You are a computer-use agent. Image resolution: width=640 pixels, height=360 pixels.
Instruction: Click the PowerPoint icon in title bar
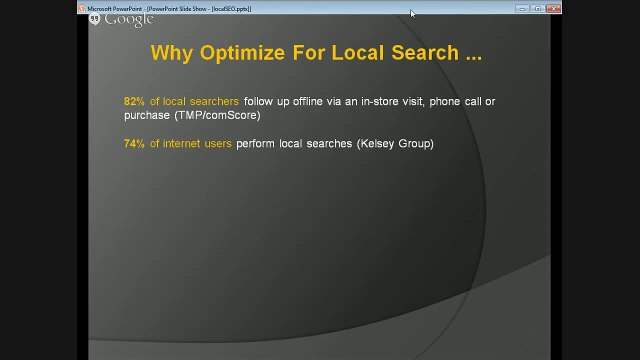point(82,9)
